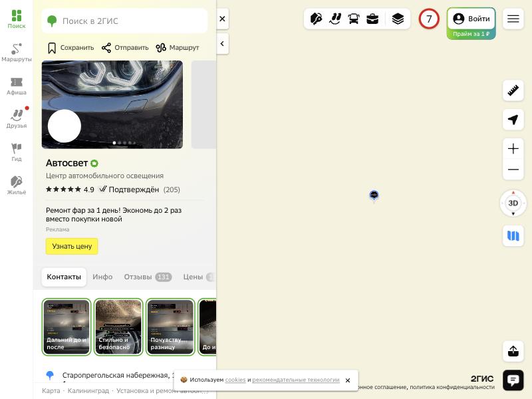Open the Поиск section in the sidebar
The width and height of the screenshot is (532, 399).
coord(16,19)
